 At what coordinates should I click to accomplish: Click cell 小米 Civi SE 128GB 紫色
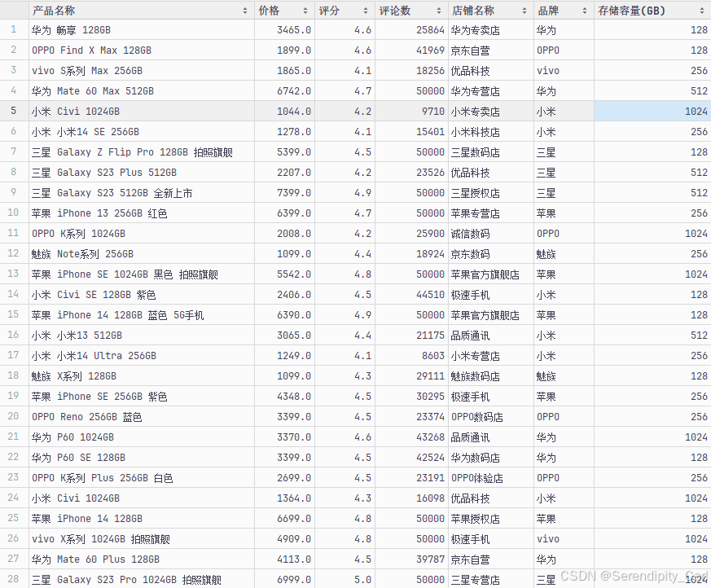(142, 295)
